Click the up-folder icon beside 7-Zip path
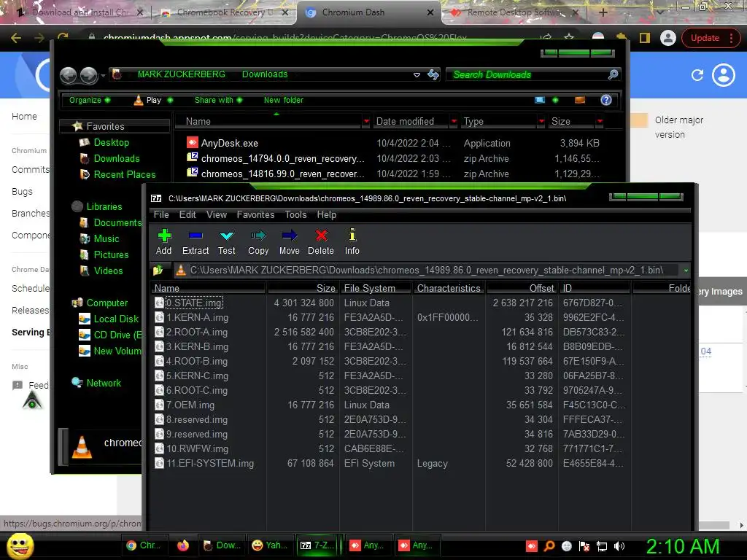This screenshot has height=560, width=747. coord(158,271)
